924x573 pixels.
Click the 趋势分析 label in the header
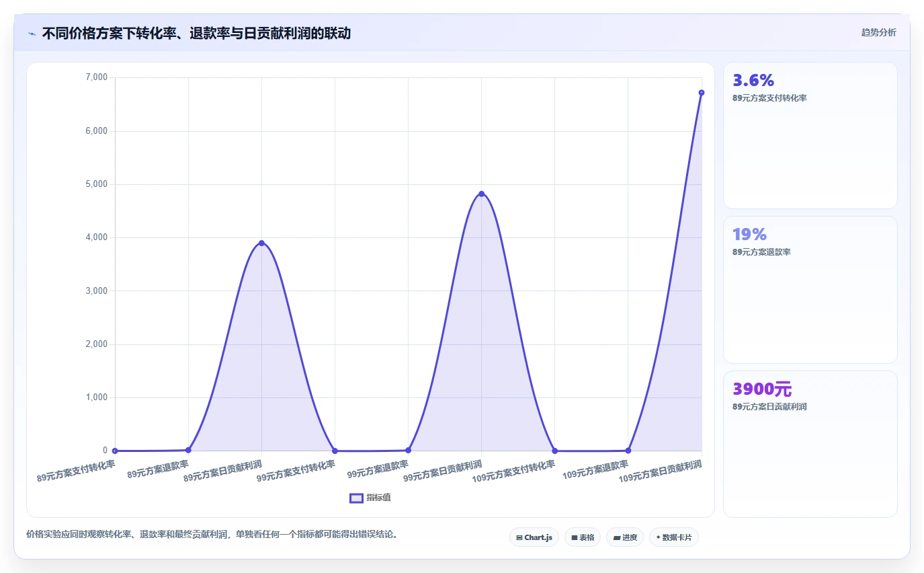878,32
